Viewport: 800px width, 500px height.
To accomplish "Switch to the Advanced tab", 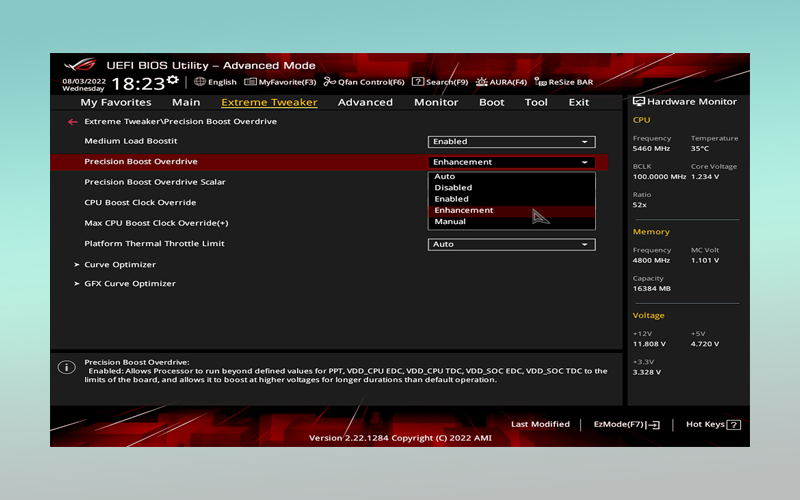I will click(x=365, y=103).
